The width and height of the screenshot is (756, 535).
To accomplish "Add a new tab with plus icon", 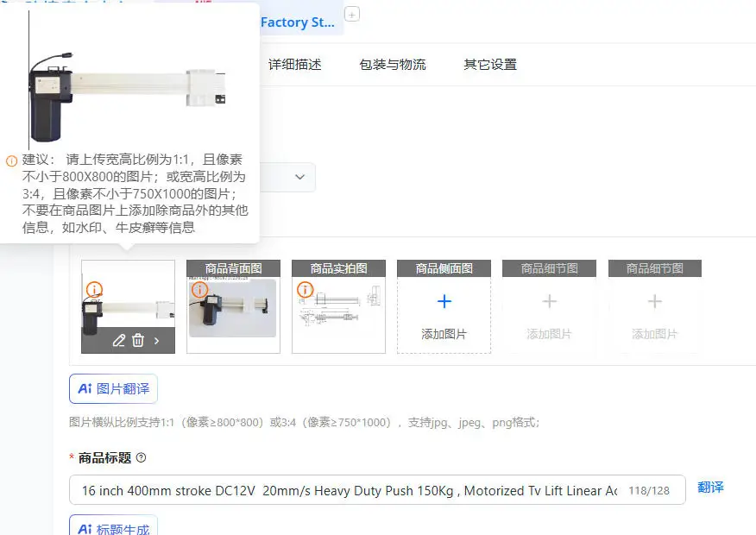I will [x=352, y=15].
